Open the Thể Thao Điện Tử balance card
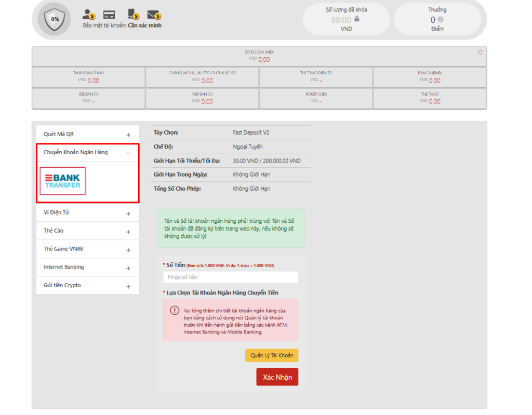Viewport: 532px width, 415px height. (316, 77)
